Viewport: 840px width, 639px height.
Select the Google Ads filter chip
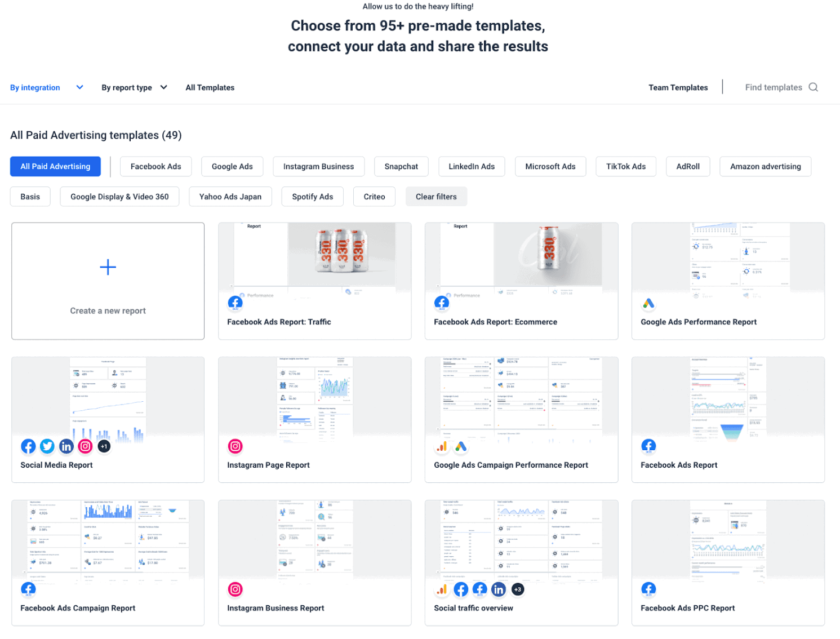pyautogui.click(x=232, y=166)
